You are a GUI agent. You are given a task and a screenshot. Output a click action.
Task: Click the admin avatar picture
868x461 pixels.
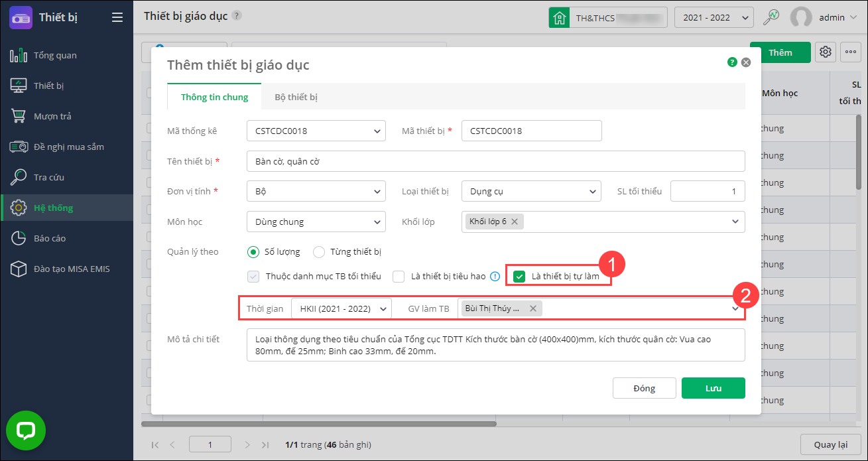tap(802, 18)
